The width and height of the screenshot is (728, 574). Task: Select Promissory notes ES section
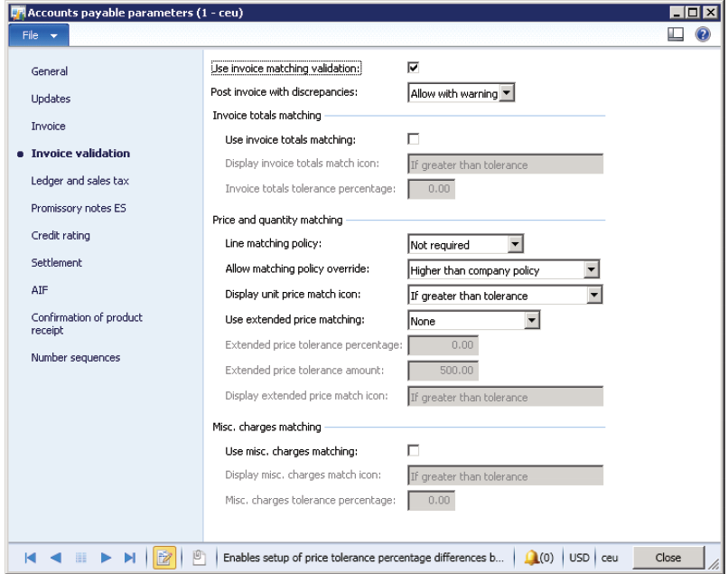[x=79, y=208]
